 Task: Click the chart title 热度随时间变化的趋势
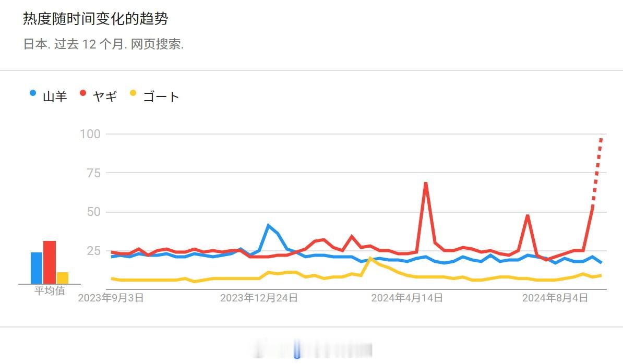coord(96,19)
